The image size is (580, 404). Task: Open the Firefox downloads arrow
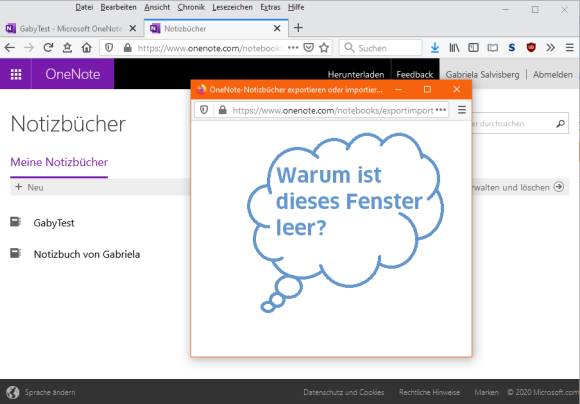click(x=435, y=48)
